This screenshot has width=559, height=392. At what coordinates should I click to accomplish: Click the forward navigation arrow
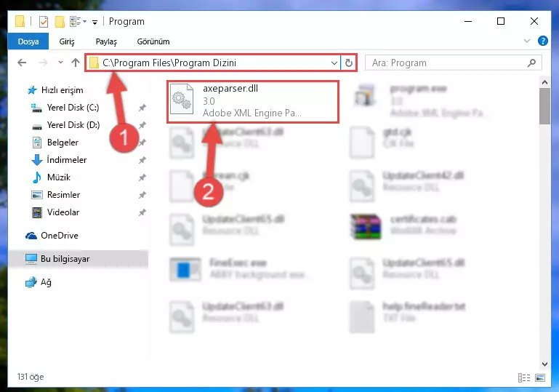point(43,63)
